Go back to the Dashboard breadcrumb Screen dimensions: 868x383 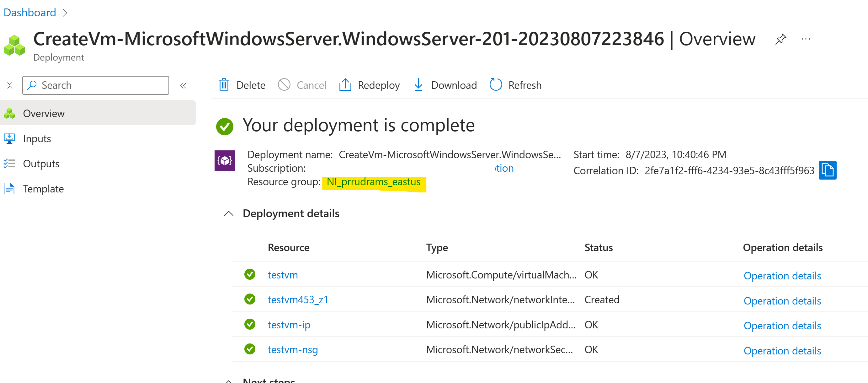30,13
